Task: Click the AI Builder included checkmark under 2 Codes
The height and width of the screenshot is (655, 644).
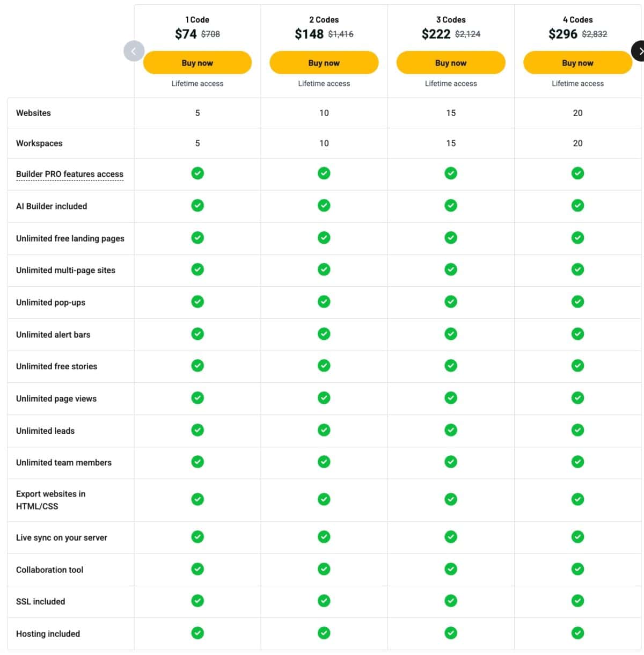Action: [x=324, y=206]
